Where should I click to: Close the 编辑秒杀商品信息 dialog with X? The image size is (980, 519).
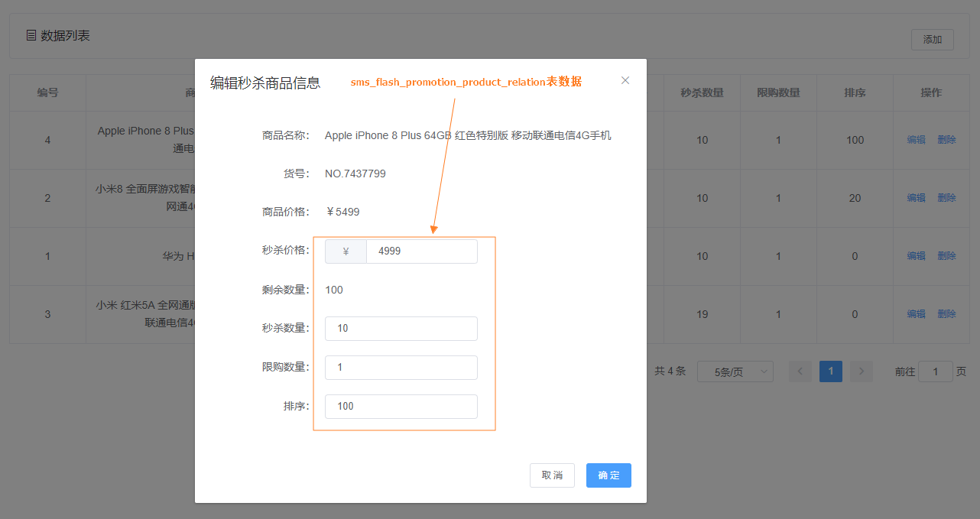[x=625, y=79]
